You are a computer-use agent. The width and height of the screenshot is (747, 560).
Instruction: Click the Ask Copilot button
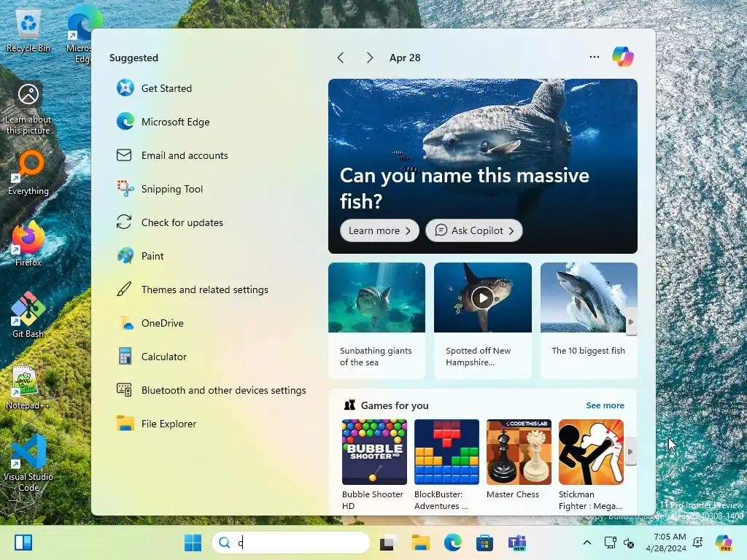coord(474,230)
